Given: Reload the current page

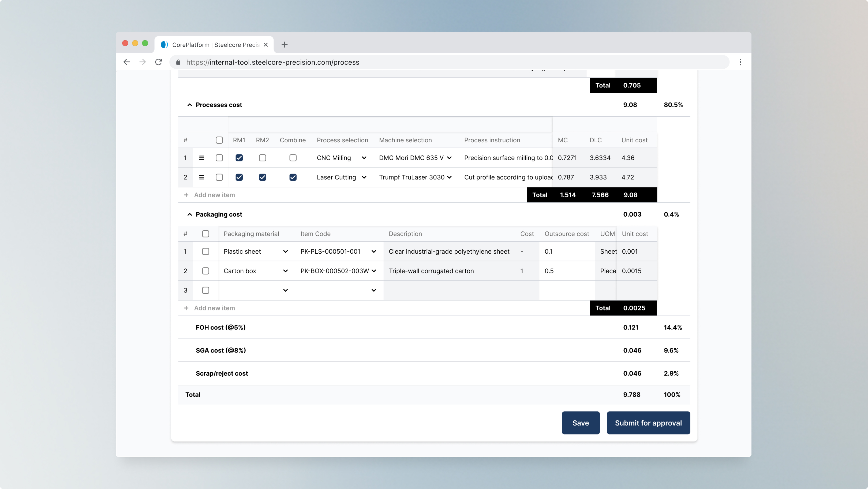Looking at the screenshot, I should pyautogui.click(x=158, y=62).
